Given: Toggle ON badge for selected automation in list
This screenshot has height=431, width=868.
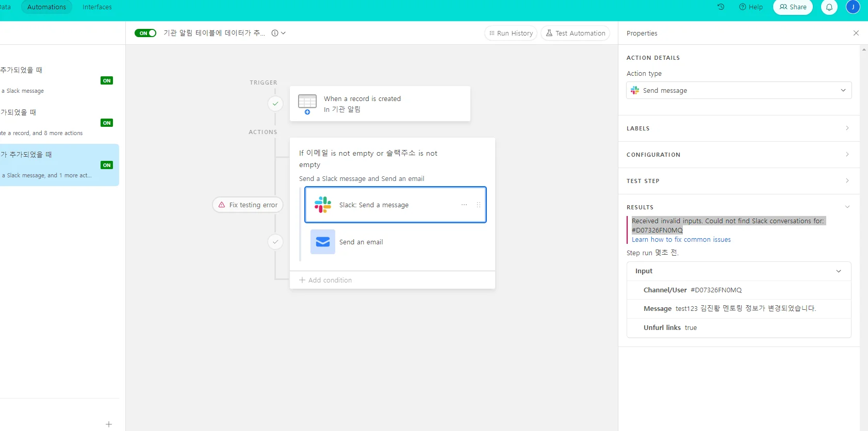Looking at the screenshot, I should tap(107, 165).
